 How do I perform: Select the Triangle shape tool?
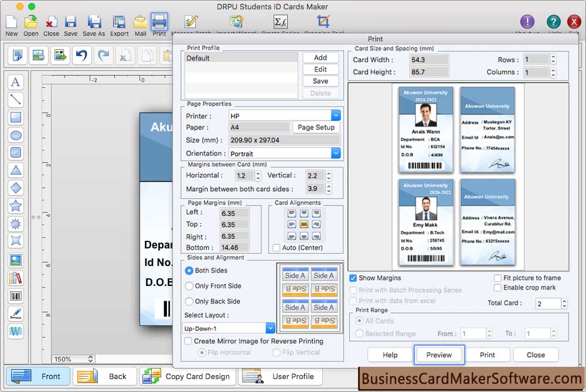click(x=16, y=171)
